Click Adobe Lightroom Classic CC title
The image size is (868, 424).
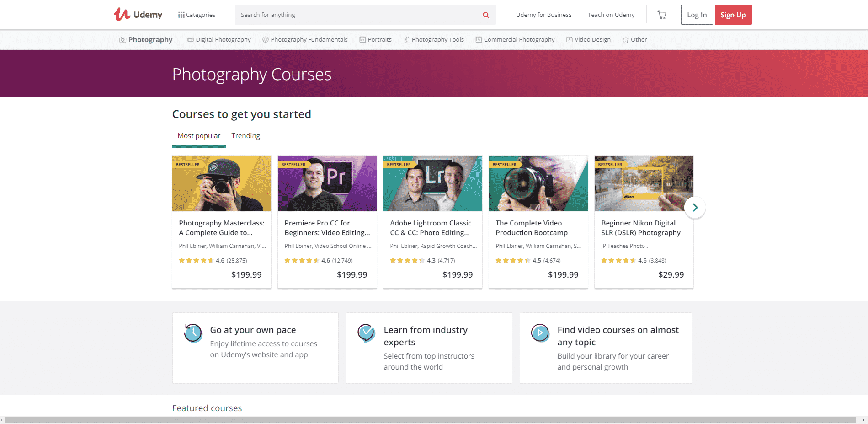pos(431,228)
